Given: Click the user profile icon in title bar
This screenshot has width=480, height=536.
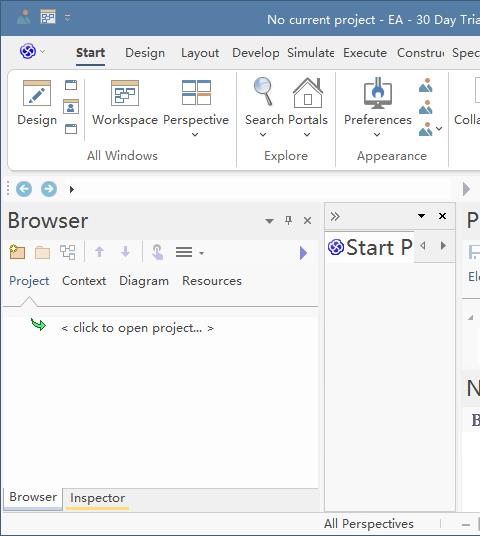Looking at the screenshot, I should click(x=24, y=16).
